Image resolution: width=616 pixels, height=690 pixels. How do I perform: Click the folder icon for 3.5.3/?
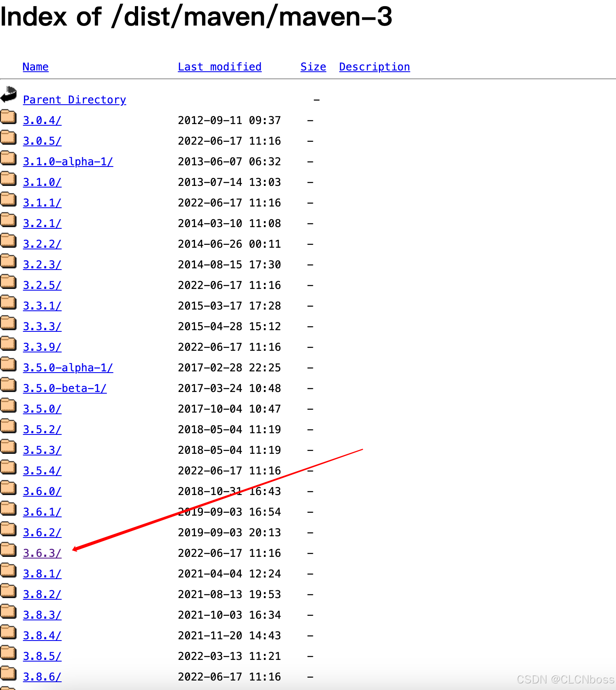(x=8, y=447)
